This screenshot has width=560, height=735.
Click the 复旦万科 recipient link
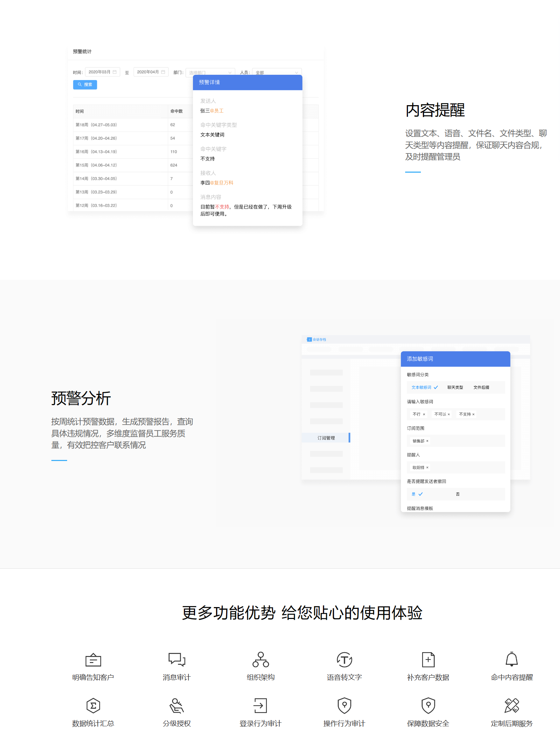[223, 183]
